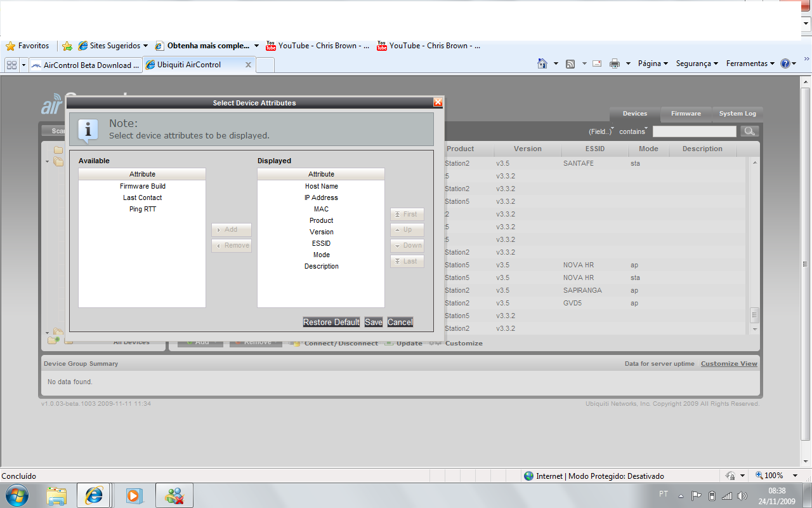Image resolution: width=812 pixels, height=508 pixels.
Task: Open Windows Start menu orb
Action: (x=16, y=495)
